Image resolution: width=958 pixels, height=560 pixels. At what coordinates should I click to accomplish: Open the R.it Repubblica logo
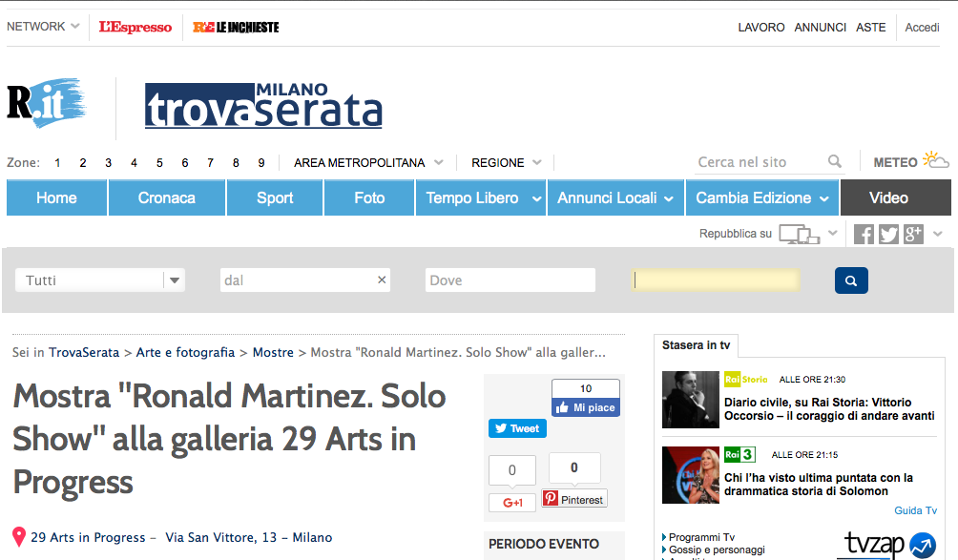47,103
